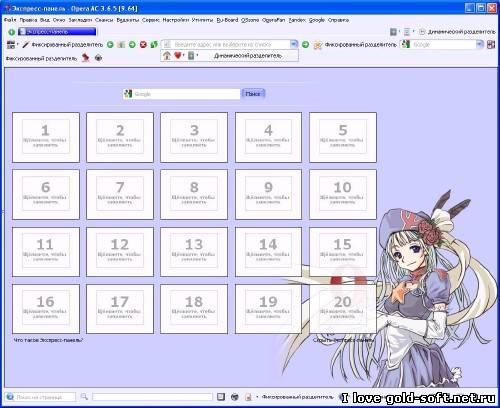Click the icon between back and forward arrows

point(121,44)
